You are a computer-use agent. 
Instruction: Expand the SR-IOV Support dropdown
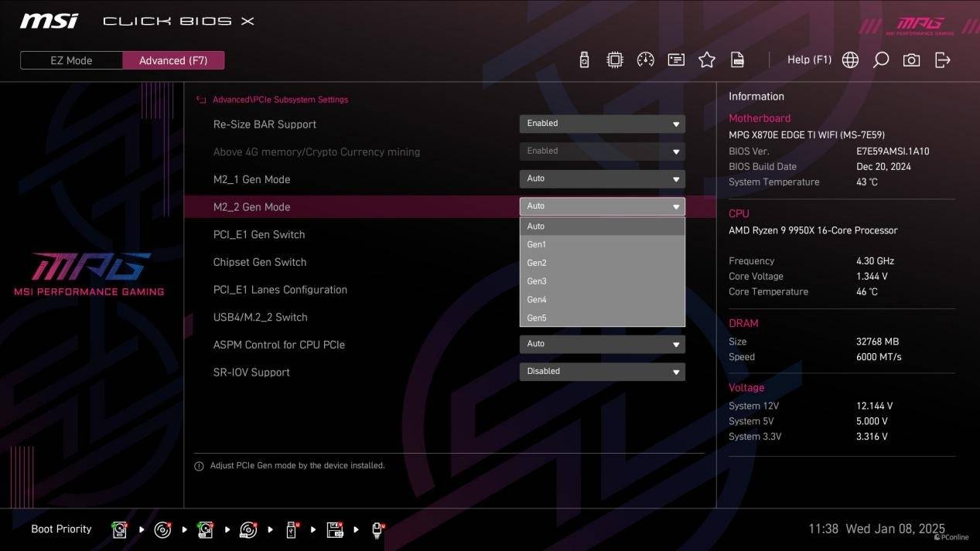point(602,372)
